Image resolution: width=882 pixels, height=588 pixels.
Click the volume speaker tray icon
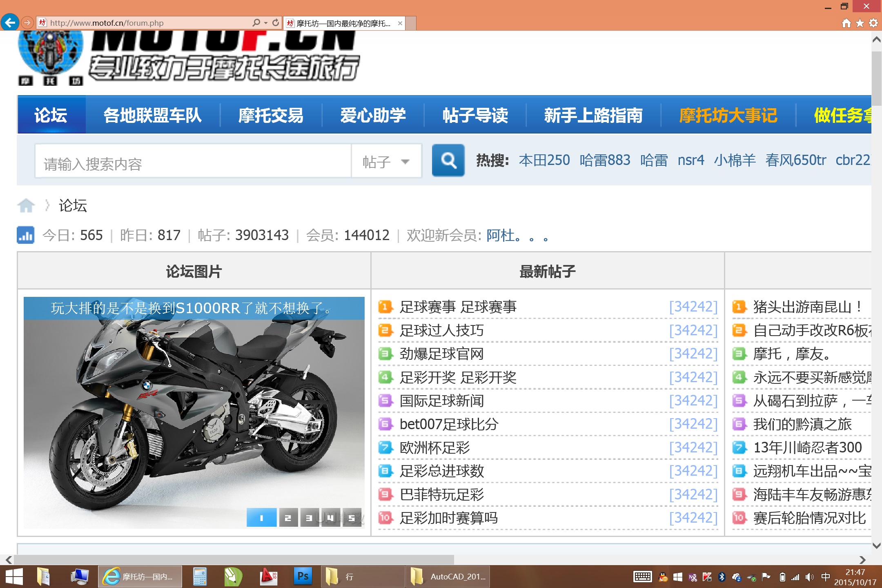pyautogui.click(x=809, y=577)
